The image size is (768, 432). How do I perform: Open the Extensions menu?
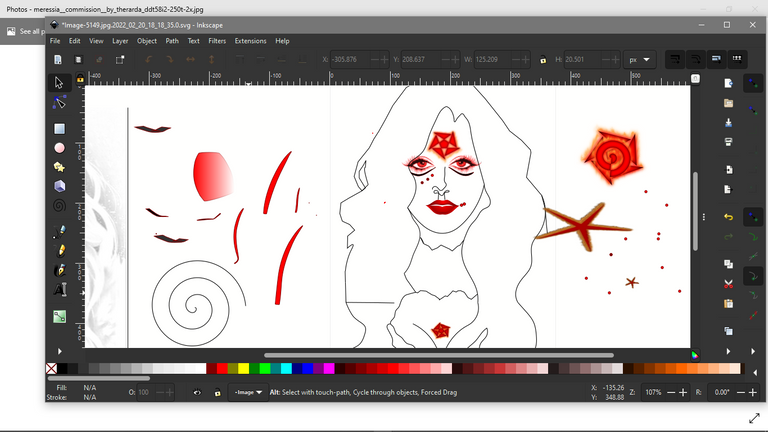pos(250,41)
